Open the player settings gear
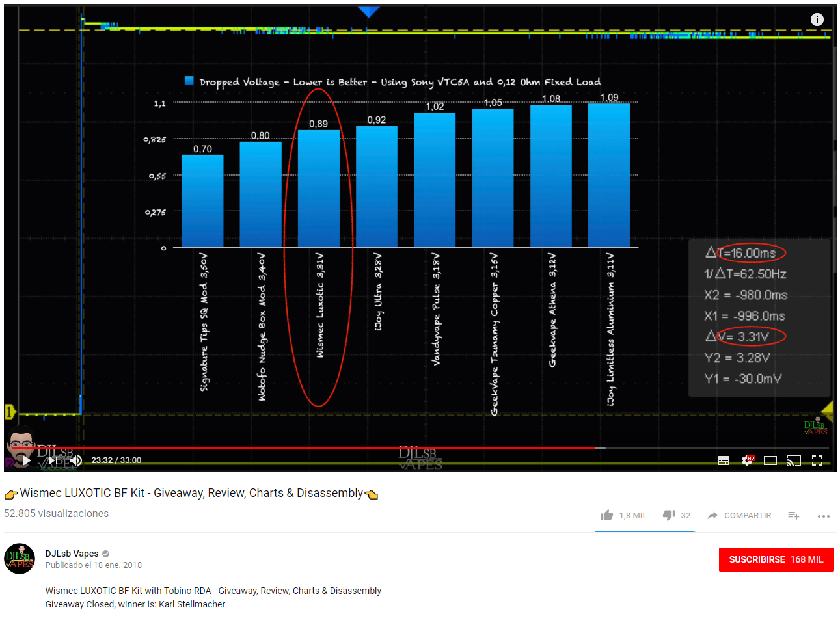The image size is (840, 627). (x=747, y=460)
